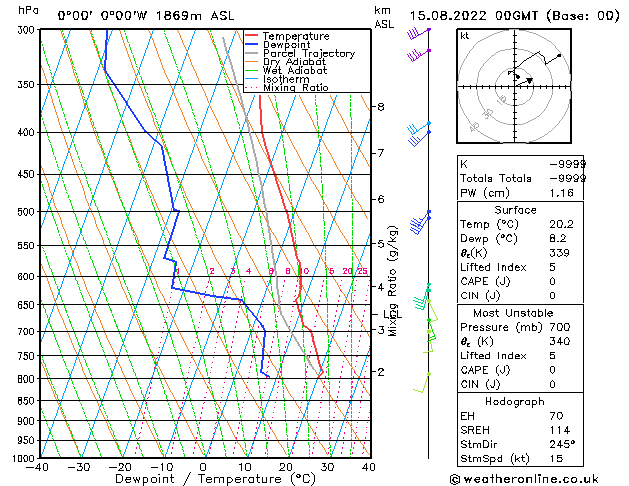Click the 'Totals Totals' row label
Screen dimensions: 629x486
tap(496, 178)
